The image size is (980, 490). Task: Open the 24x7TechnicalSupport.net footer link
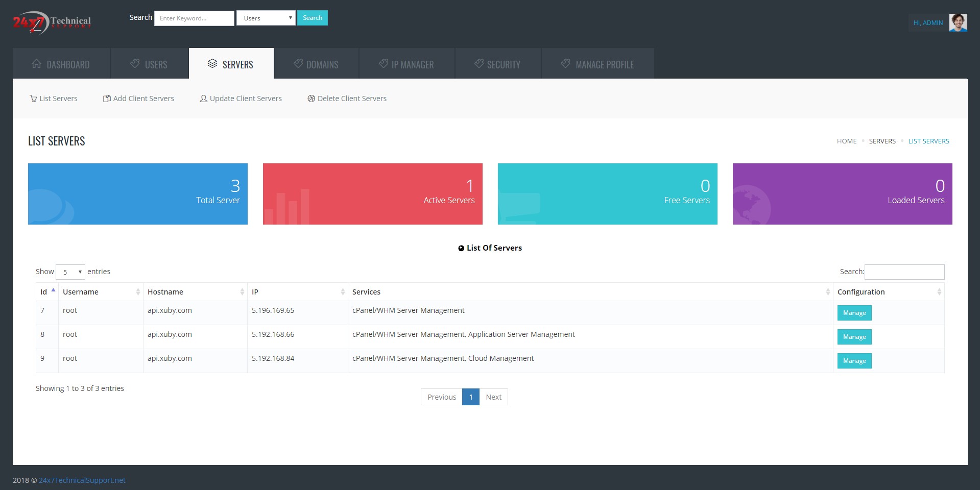pyautogui.click(x=82, y=480)
